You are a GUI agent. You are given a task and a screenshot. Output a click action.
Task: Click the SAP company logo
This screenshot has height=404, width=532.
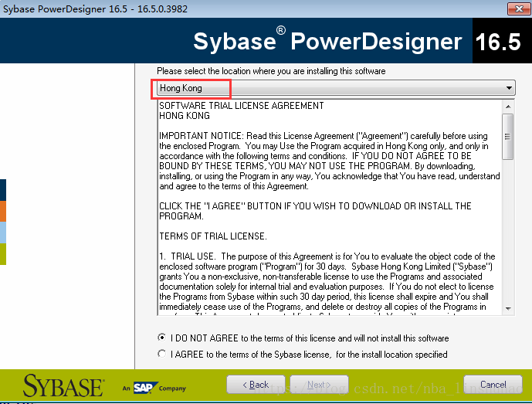145,388
